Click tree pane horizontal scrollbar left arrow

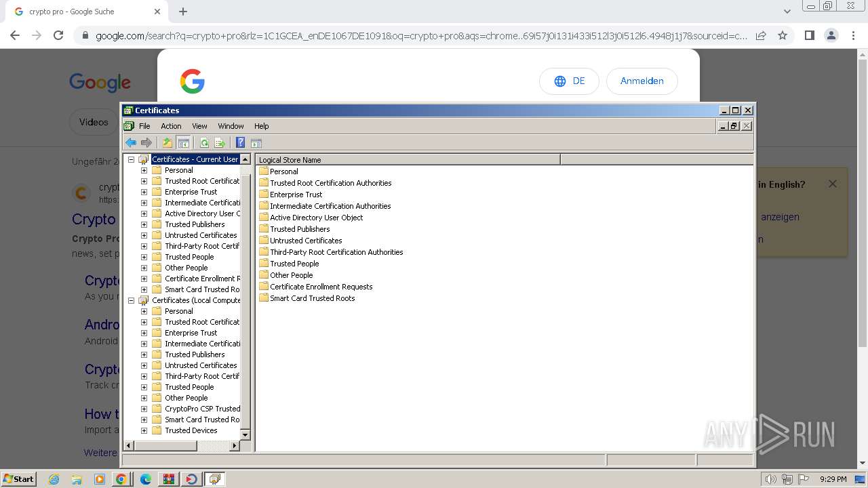point(129,446)
